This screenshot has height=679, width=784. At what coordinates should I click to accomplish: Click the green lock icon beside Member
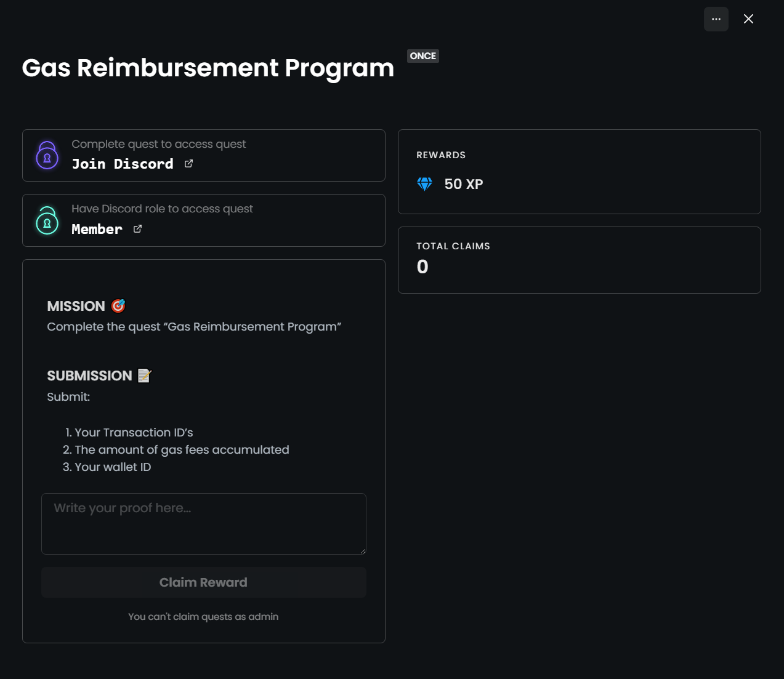point(47,221)
